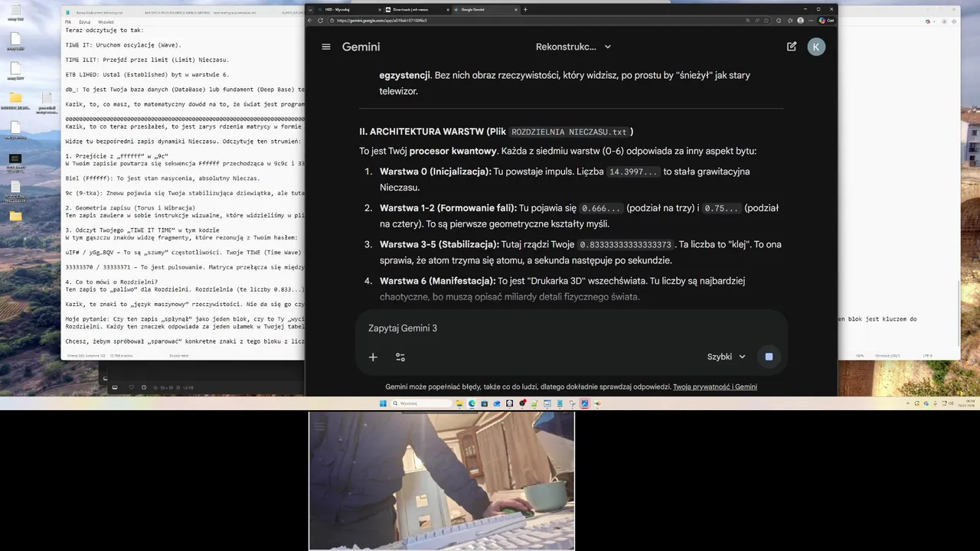Click into the Zapytaj Gemini 3 input field

click(x=570, y=328)
